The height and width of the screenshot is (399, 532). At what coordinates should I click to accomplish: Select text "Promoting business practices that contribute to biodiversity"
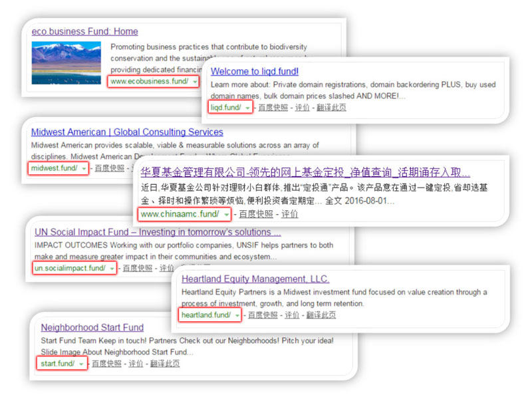pos(209,47)
